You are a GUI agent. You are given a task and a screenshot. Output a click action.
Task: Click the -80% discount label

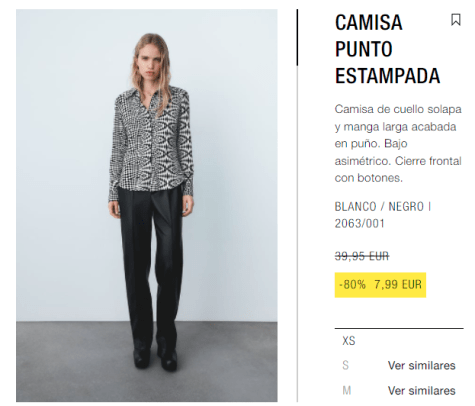[352, 285]
